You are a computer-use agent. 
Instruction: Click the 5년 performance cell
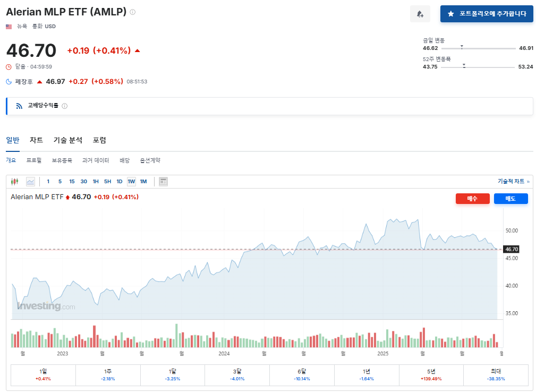pos(430,375)
